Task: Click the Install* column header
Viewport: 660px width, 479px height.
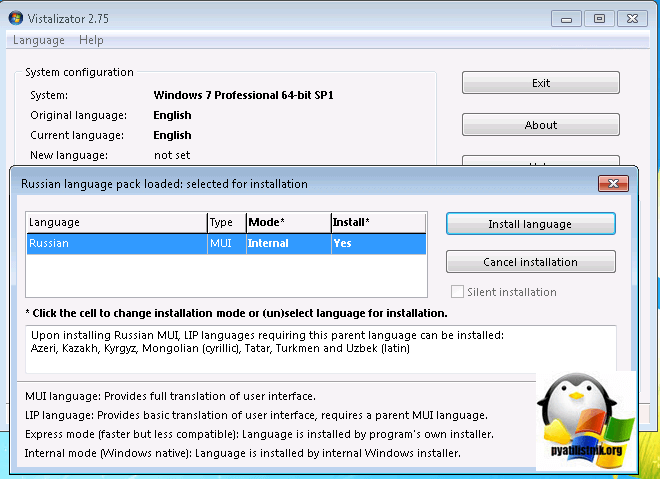Action: tap(379, 222)
